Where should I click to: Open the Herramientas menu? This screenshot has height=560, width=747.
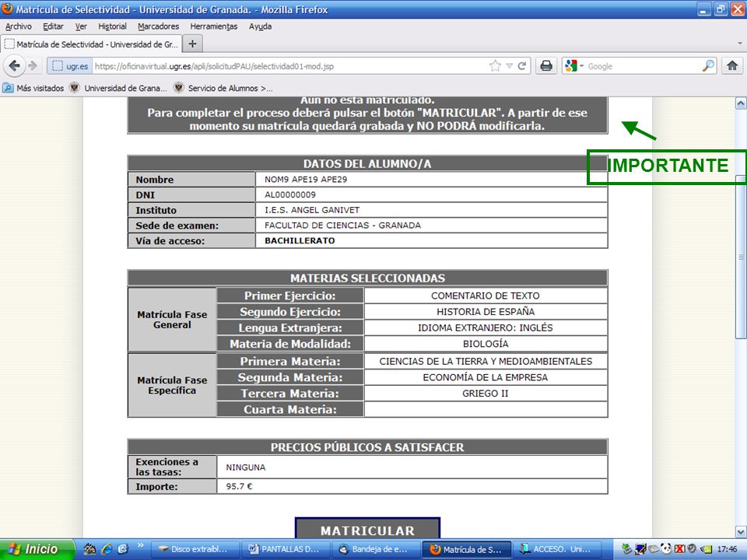[214, 26]
